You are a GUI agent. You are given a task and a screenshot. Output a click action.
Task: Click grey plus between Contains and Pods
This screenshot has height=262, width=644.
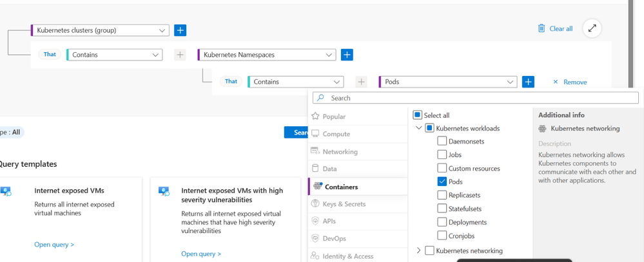pos(361,82)
